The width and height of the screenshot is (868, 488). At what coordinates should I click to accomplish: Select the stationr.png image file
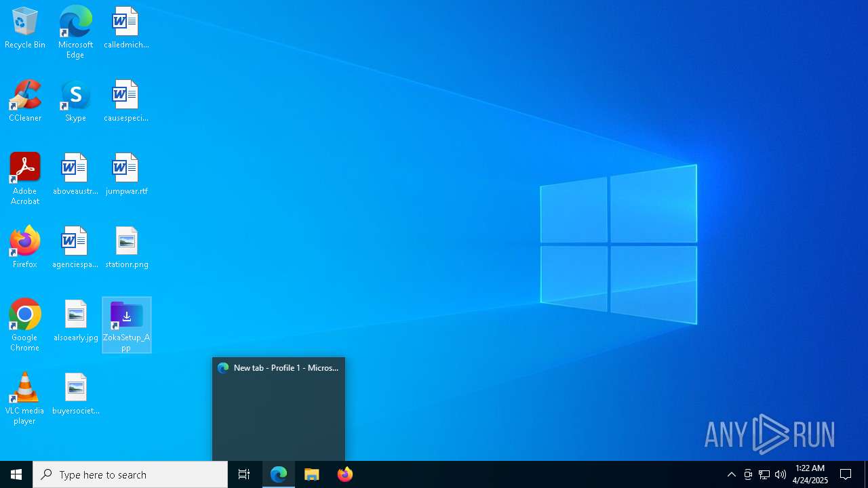pyautogui.click(x=126, y=248)
